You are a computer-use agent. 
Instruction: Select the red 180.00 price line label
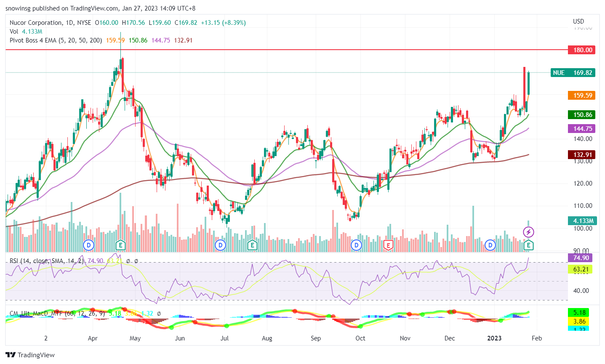pos(581,50)
